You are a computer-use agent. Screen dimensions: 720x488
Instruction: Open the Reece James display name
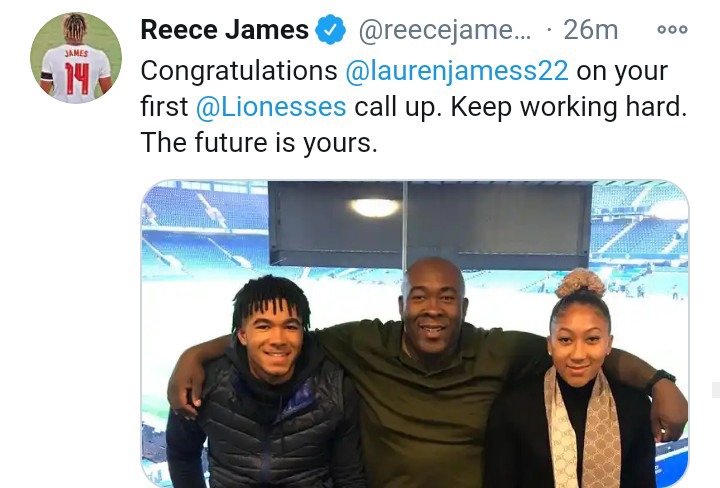pos(225,30)
